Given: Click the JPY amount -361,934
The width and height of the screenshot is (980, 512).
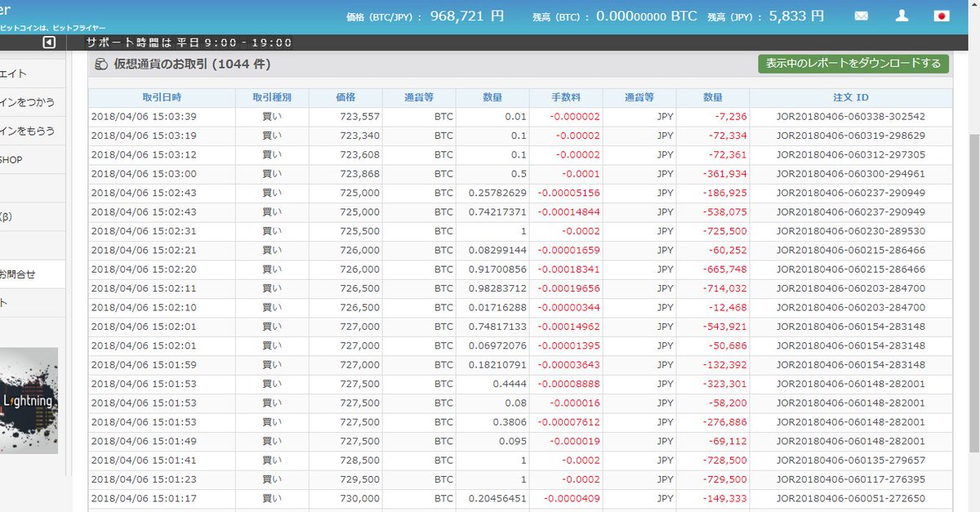Looking at the screenshot, I should 724,174.
